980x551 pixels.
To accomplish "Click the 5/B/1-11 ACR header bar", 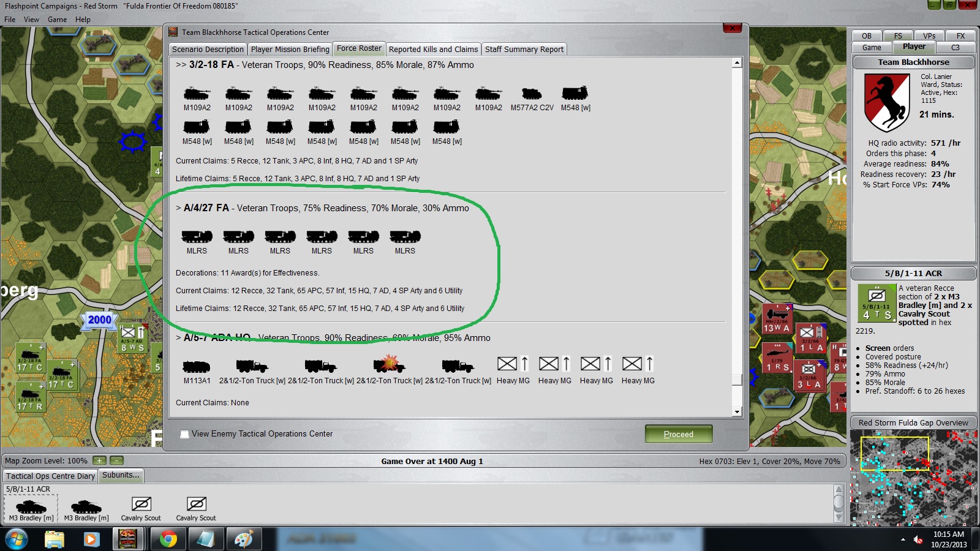I will coord(913,274).
